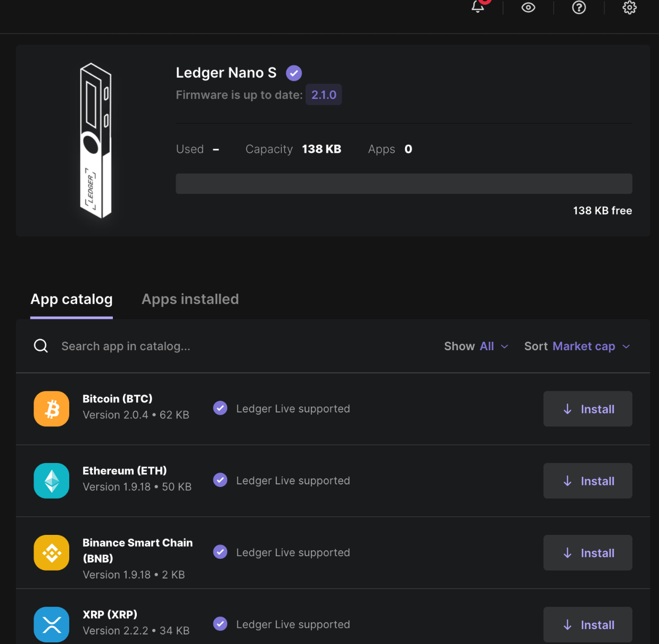Click the XRP app icon
The height and width of the screenshot is (644, 659).
(52, 624)
